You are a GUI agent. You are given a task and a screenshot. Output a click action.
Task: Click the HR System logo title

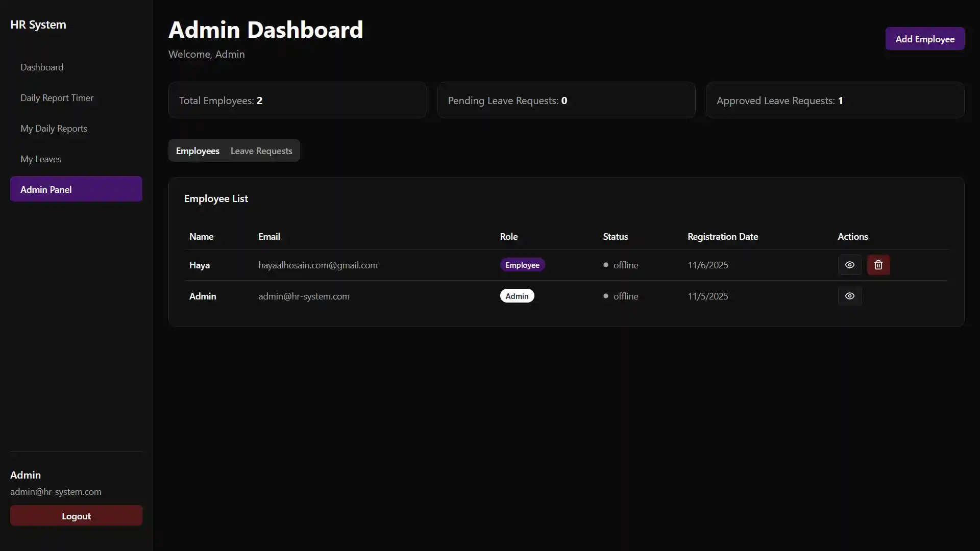pyautogui.click(x=38, y=24)
